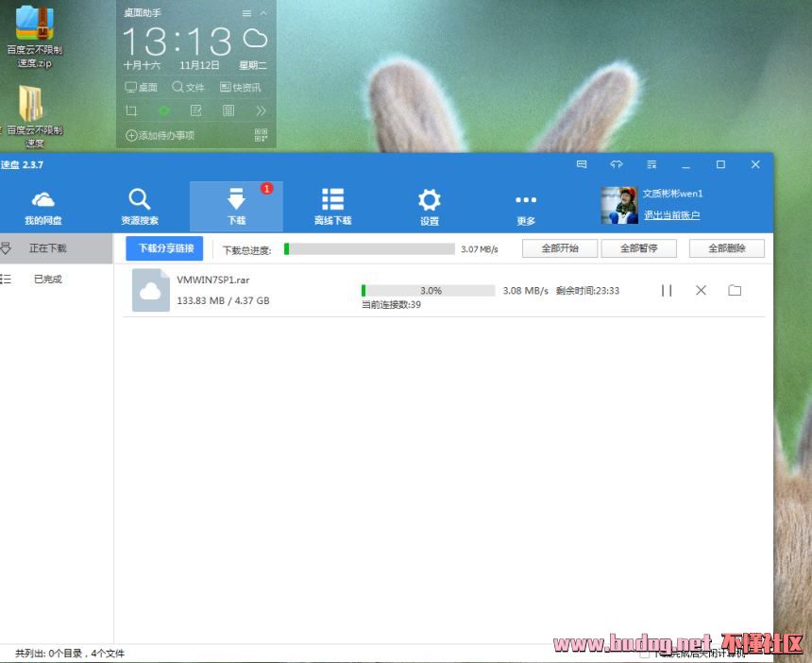
Task: Open the 资源搜索 resource search tab
Action: click(140, 207)
